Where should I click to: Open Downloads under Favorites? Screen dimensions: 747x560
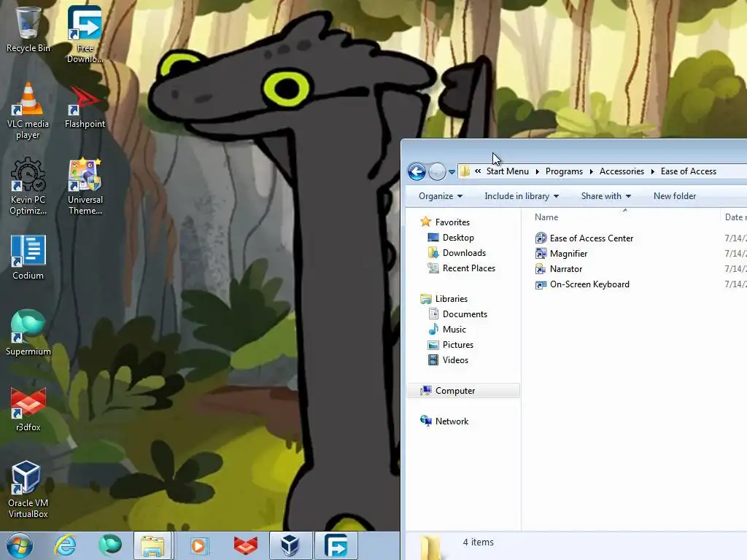pos(457,253)
